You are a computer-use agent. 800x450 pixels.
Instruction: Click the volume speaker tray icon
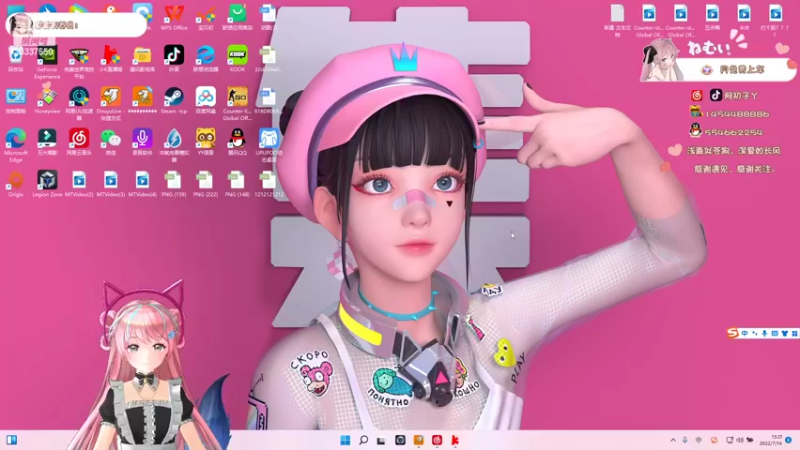tap(740, 440)
